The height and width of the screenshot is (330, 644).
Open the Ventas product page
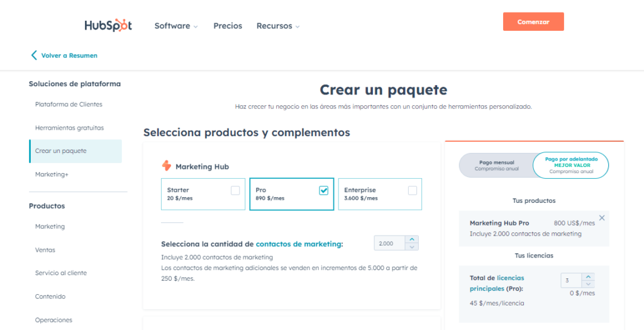click(45, 250)
